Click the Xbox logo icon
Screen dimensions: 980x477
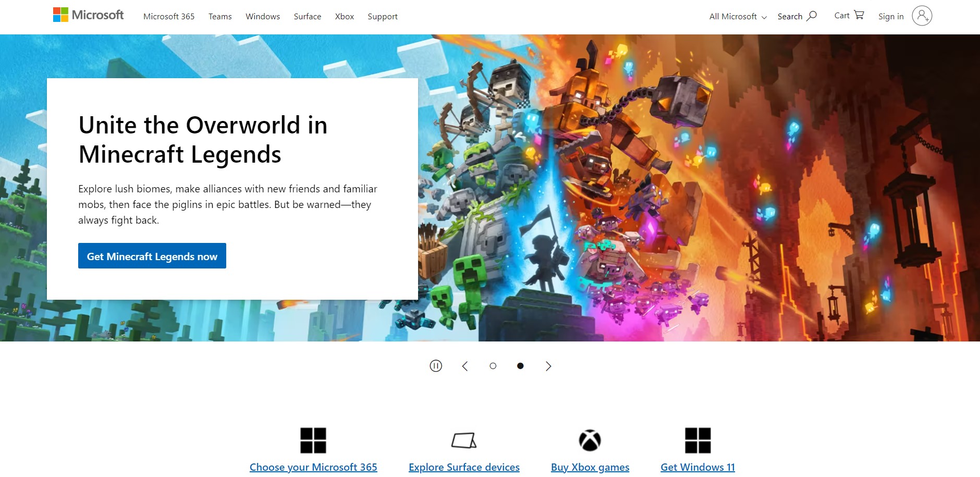point(590,441)
